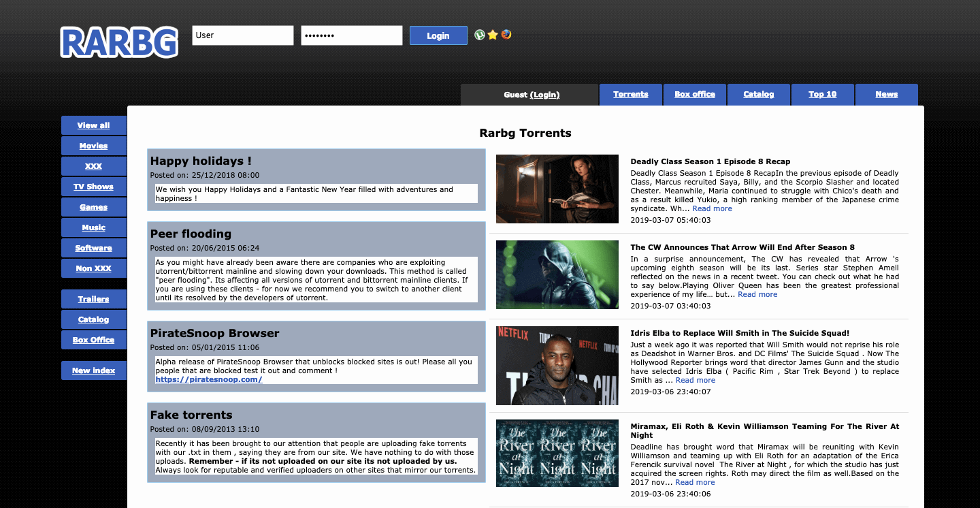
Task: Click Posted on: 05/01/2015 11:06
Action: 205,347
